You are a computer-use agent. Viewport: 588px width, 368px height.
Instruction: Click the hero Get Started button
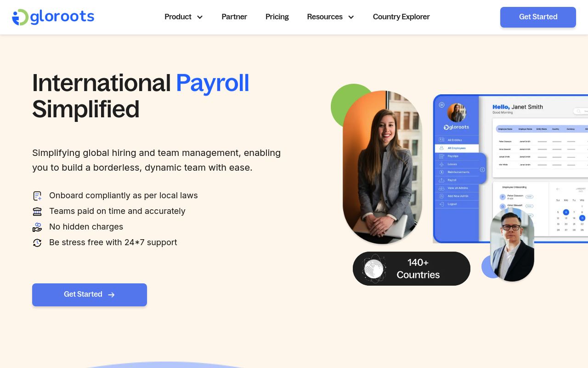point(90,295)
